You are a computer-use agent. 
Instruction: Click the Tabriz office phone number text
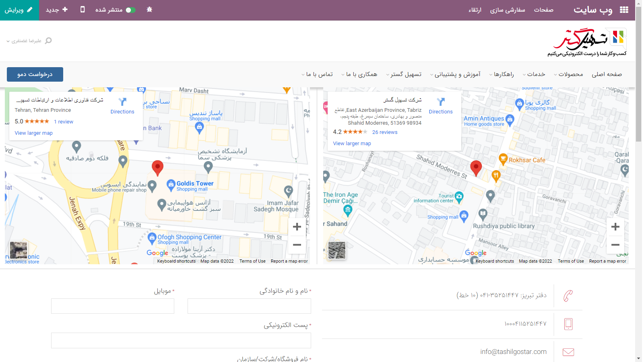[502, 296]
